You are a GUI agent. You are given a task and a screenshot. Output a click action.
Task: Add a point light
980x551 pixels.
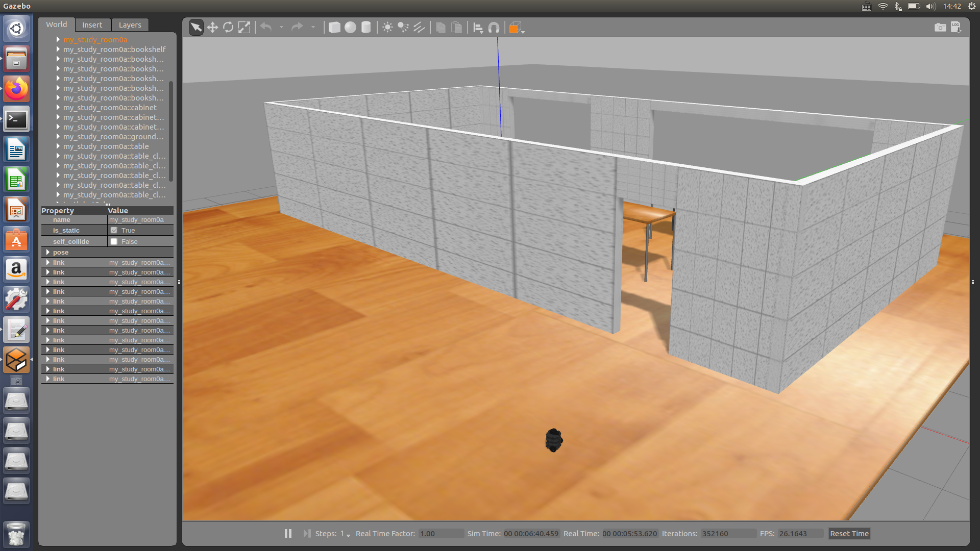(387, 28)
